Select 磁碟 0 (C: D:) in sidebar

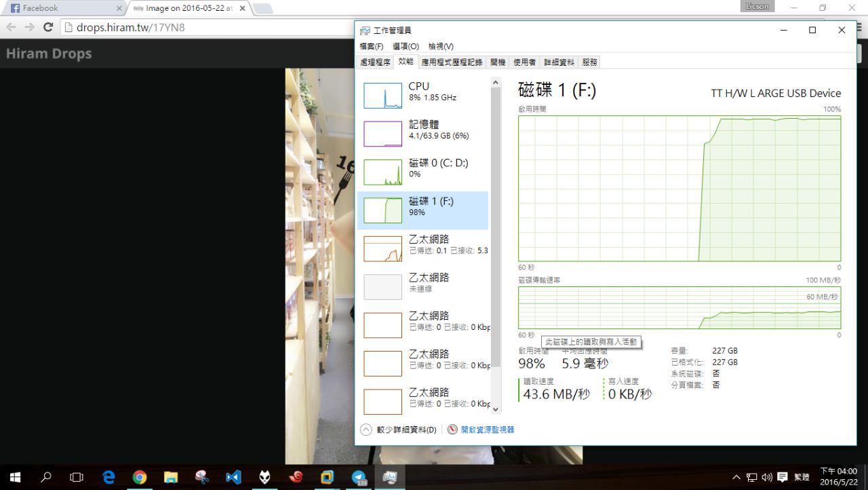[382, 172]
